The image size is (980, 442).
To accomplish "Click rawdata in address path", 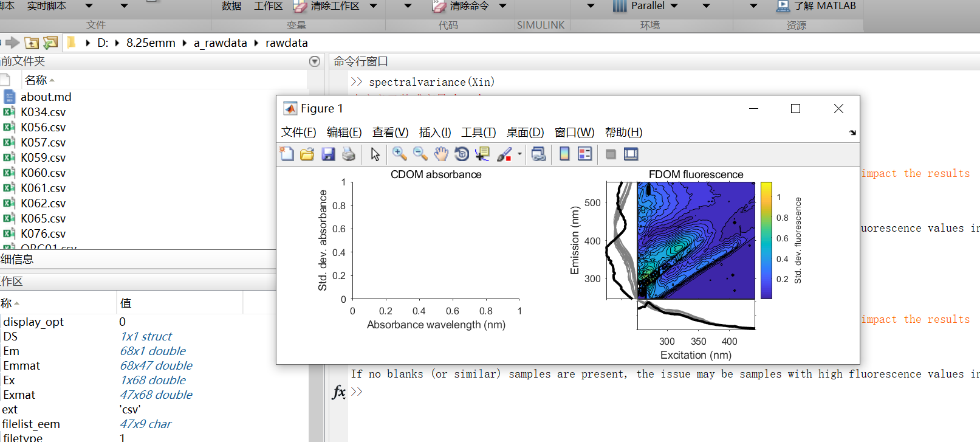I will 287,43.
